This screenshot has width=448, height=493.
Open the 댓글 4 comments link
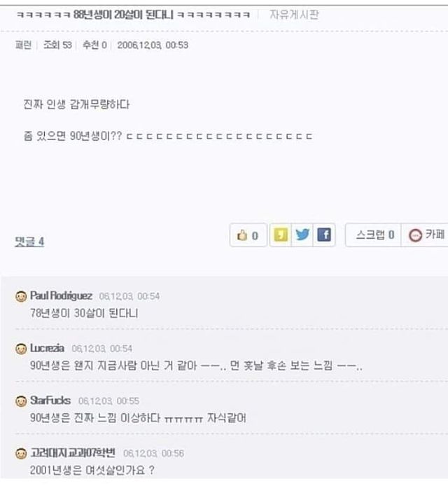tap(29, 242)
